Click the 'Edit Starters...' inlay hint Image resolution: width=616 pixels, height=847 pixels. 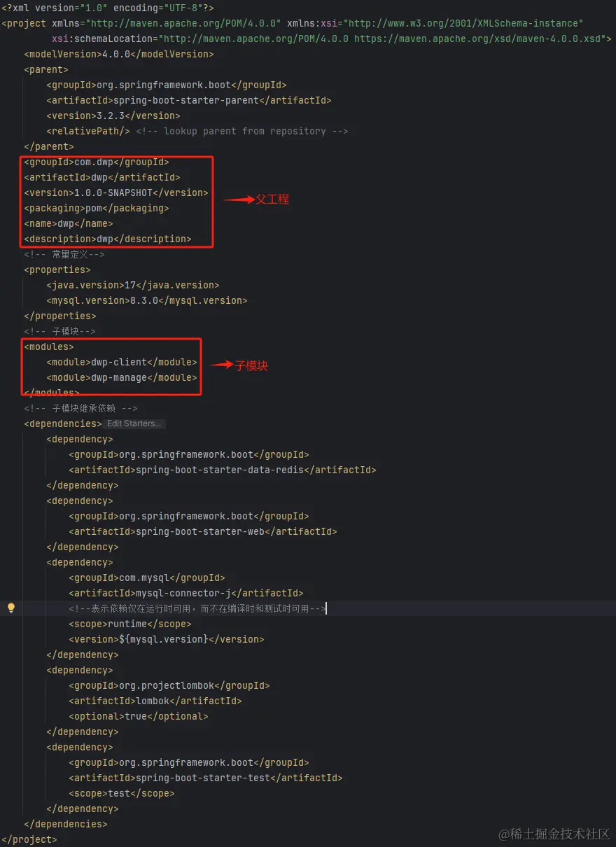pos(134,423)
